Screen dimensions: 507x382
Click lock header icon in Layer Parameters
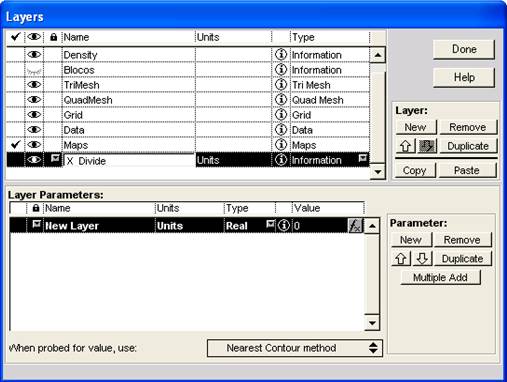click(x=36, y=208)
